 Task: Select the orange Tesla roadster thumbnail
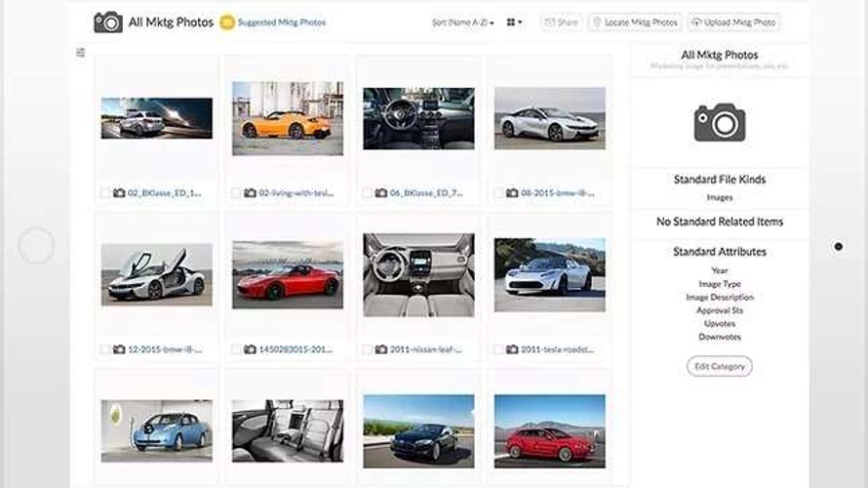[288, 118]
